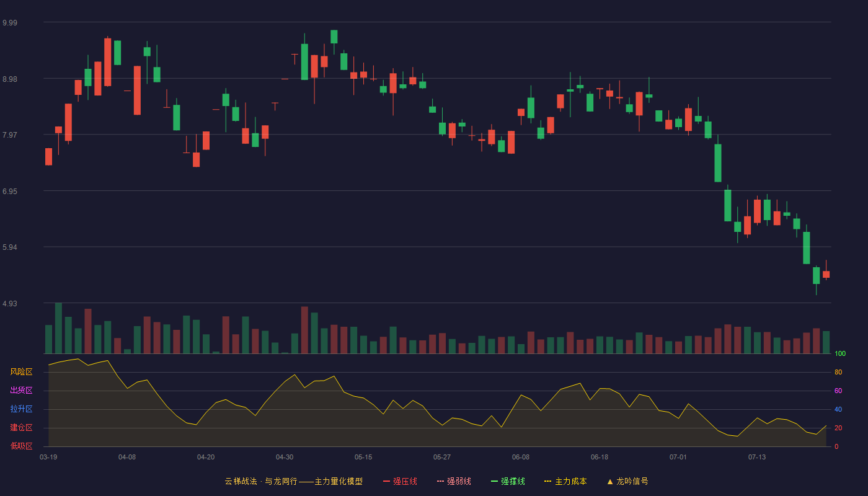This screenshot has width=868, height=496.
Task: Click the 04-08 date label
Action: point(127,457)
